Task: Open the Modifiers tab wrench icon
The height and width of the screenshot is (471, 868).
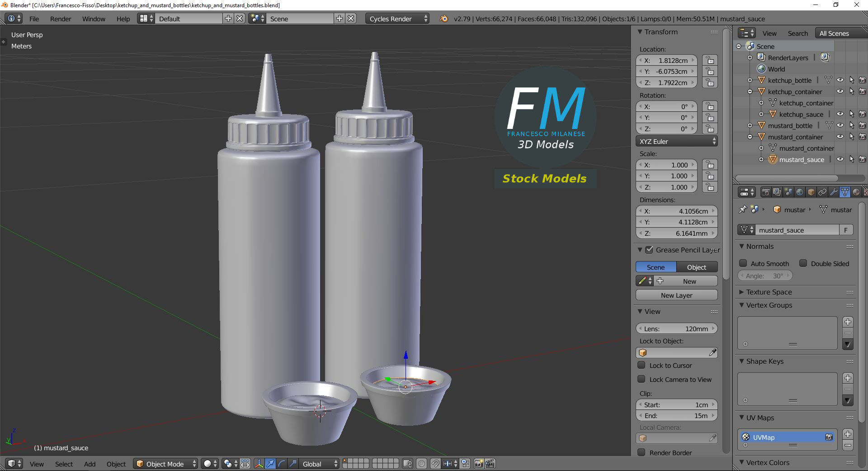Action: pos(834,192)
